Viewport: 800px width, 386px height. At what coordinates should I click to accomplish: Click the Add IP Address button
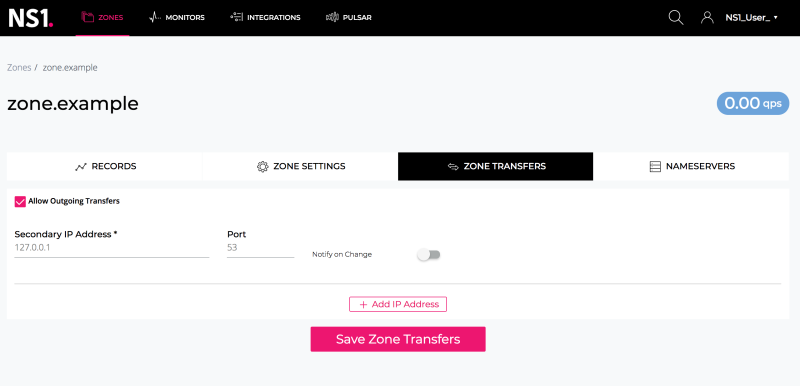tap(398, 304)
